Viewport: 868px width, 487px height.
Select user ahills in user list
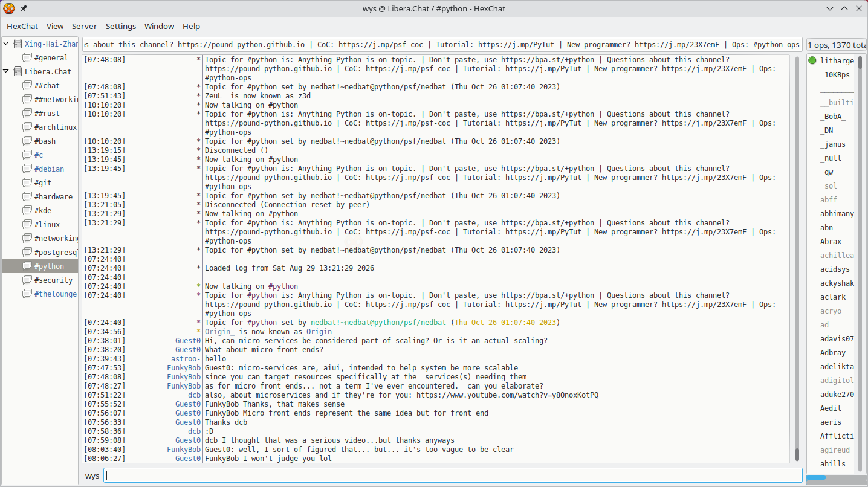click(833, 463)
